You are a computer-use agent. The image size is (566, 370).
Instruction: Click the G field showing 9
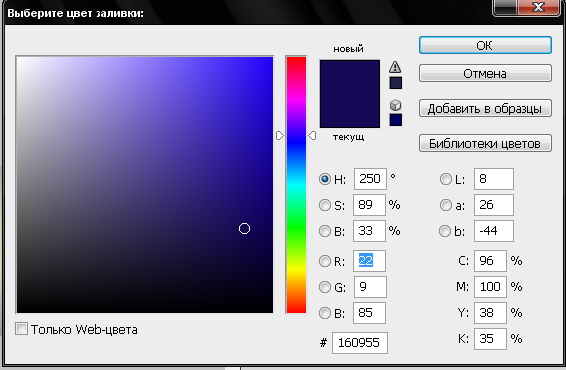coord(370,287)
